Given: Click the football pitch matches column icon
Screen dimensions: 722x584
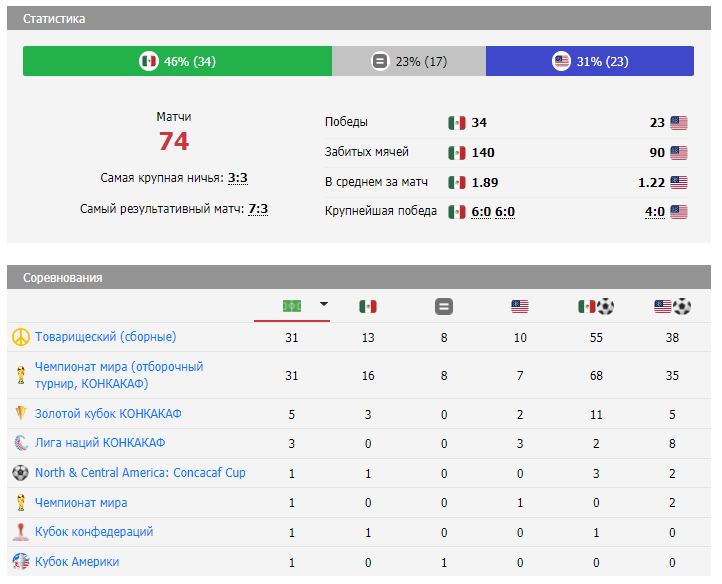Looking at the screenshot, I should pyautogui.click(x=292, y=306).
